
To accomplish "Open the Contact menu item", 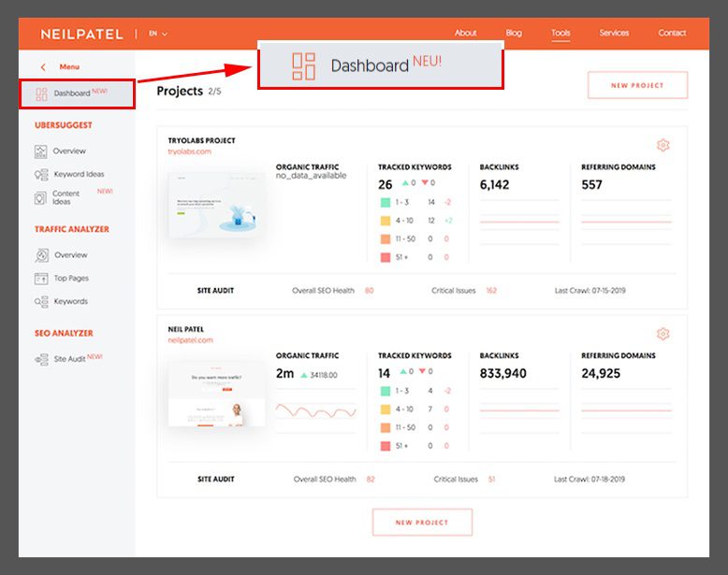I will (x=672, y=33).
